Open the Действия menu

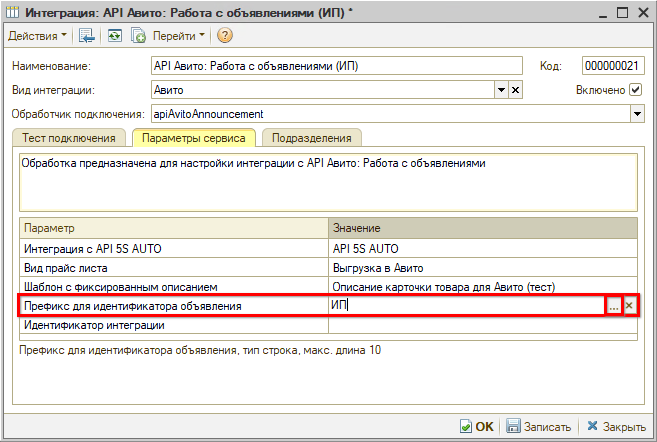[38, 36]
